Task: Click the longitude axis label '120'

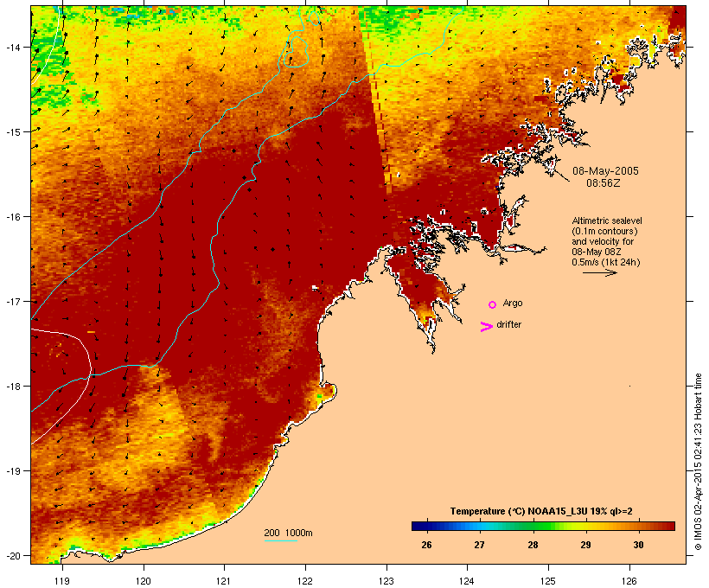Action: click(x=144, y=581)
